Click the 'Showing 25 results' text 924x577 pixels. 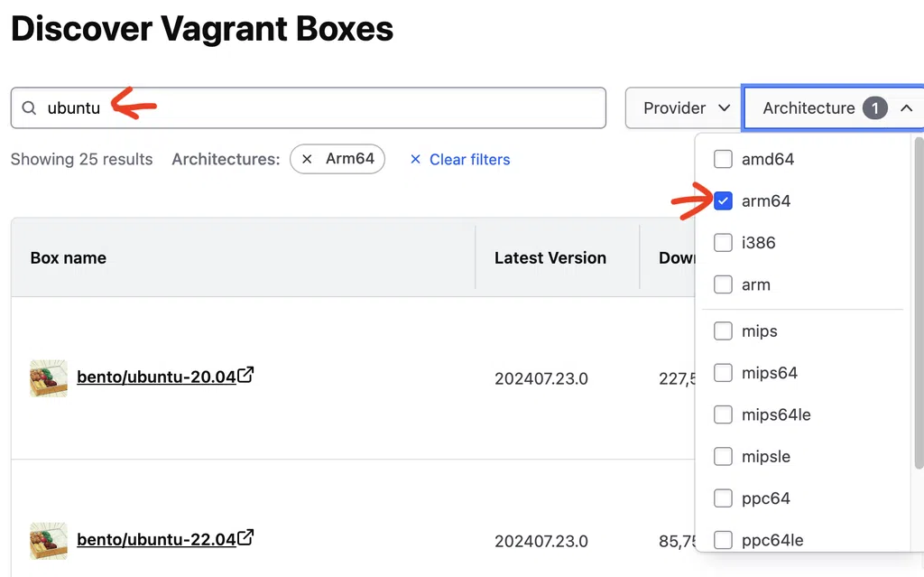click(81, 159)
